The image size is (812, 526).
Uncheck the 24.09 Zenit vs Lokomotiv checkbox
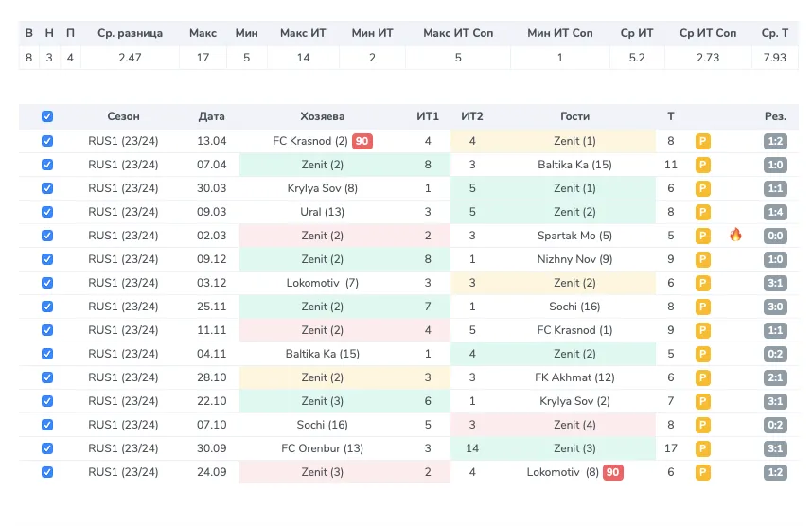[47, 472]
